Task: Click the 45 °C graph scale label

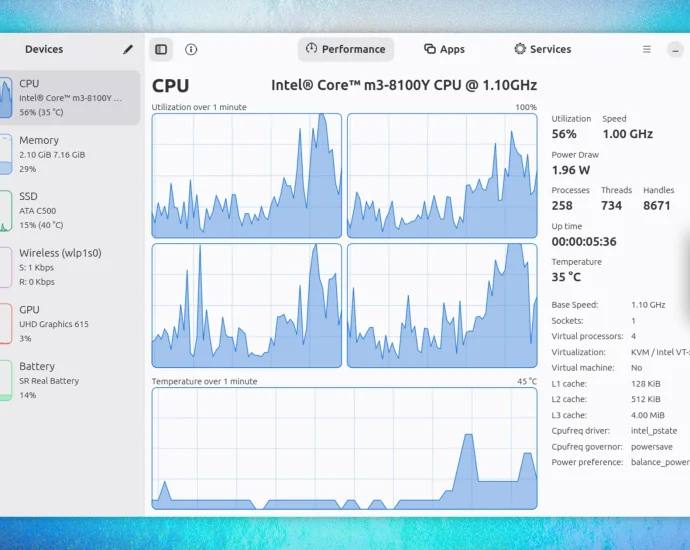Action: [527, 381]
